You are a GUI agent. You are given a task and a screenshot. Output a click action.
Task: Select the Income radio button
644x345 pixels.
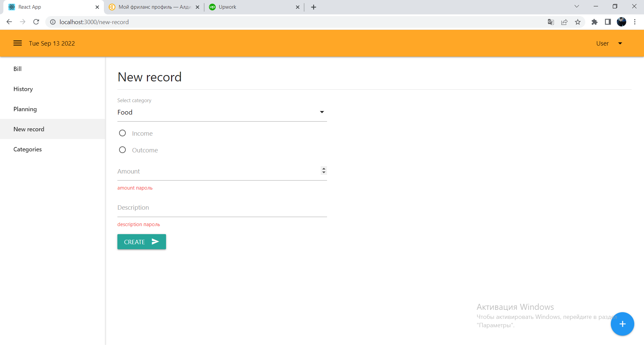click(122, 133)
